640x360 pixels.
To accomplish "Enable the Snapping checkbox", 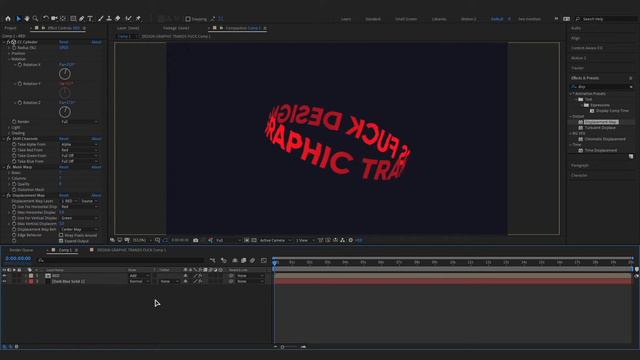I will click(188, 19).
